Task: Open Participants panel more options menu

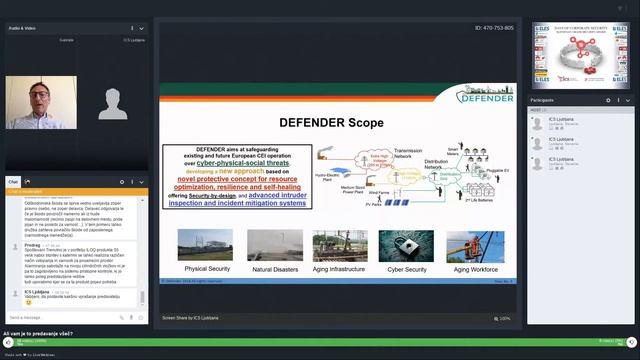Action: (618, 100)
